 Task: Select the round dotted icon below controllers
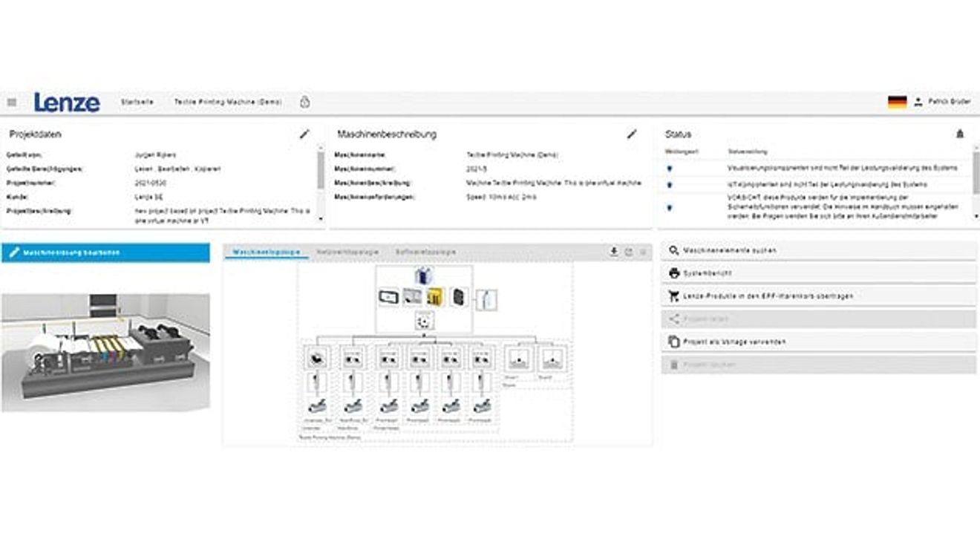point(424,321)
